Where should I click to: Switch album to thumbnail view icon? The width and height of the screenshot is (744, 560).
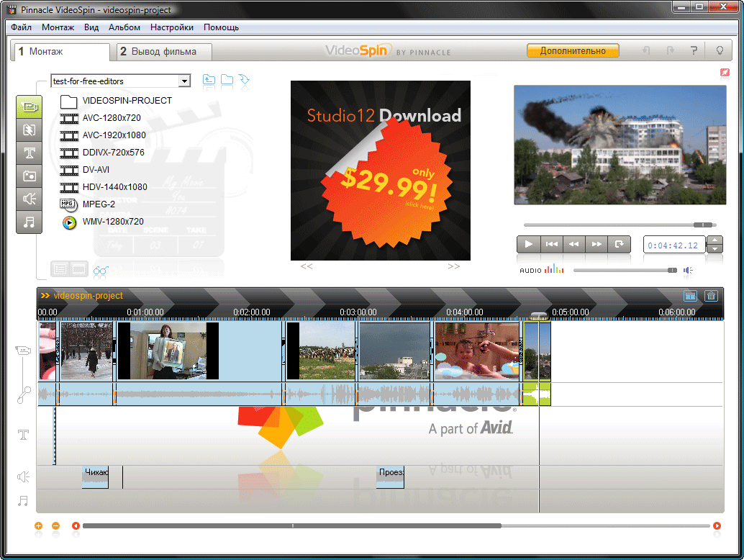tap(78, 269)
